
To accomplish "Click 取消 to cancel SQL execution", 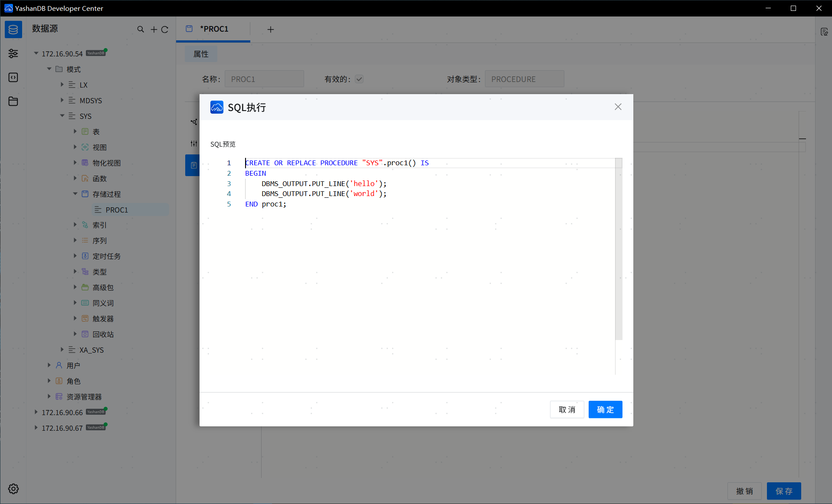I will coord(567,409).
